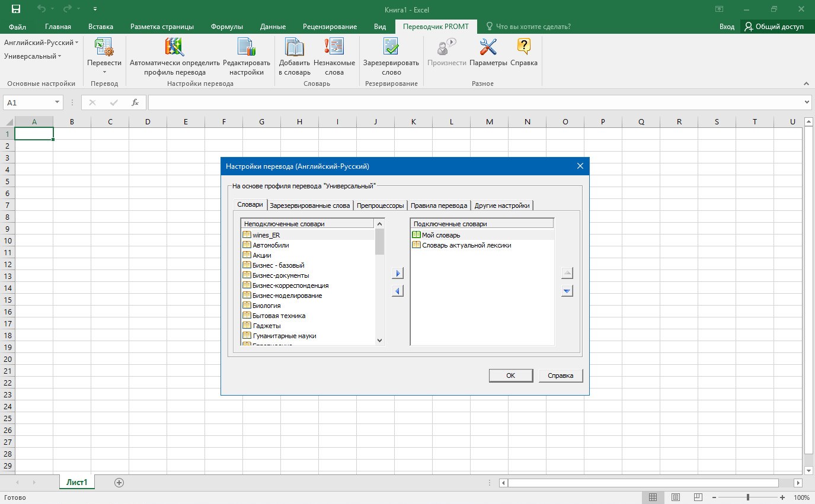This screenshot has width=815, height=504.
Task: Click the auto-detect translation profile icon
Action: (x=174, y=47)
